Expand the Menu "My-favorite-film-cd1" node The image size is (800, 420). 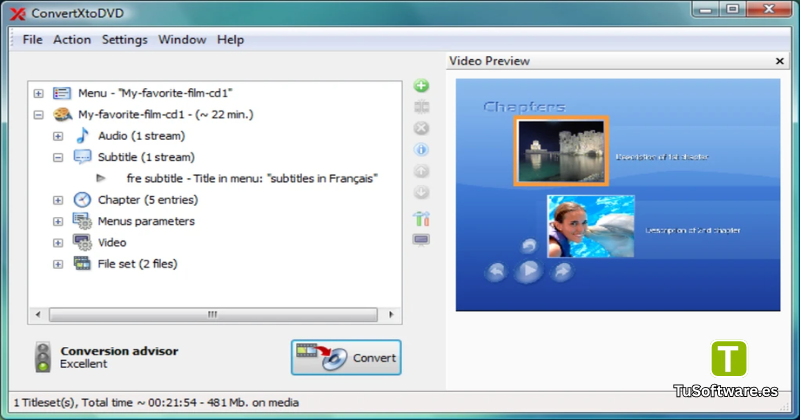click(38, 93)
